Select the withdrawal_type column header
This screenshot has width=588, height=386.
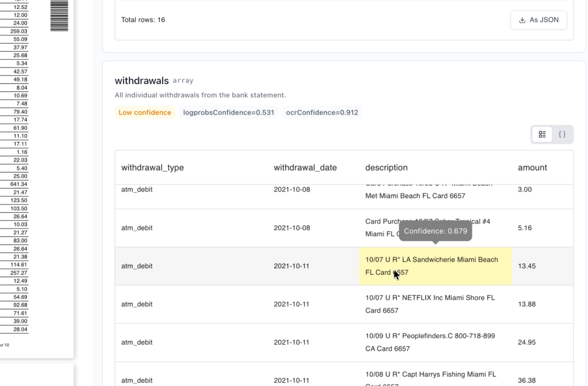152,168
